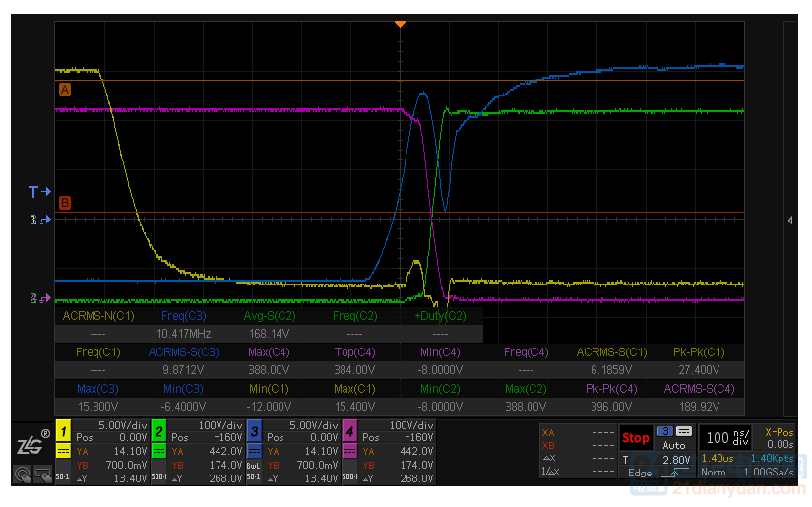Select channel 2 probe ratio 500:1
Viewport: 812px width, 507px height.
click(x=158, y=476)
